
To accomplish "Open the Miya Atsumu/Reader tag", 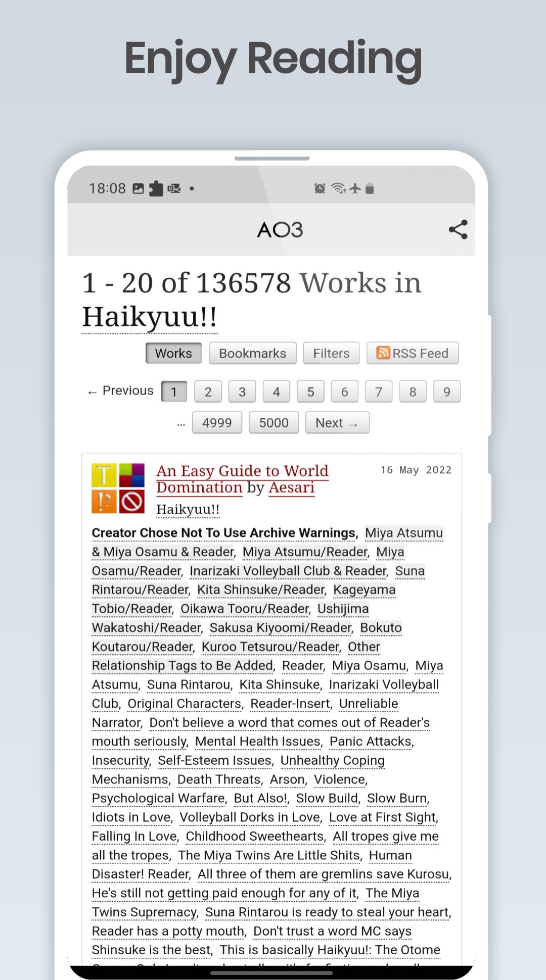I will (x=305, y=552).
